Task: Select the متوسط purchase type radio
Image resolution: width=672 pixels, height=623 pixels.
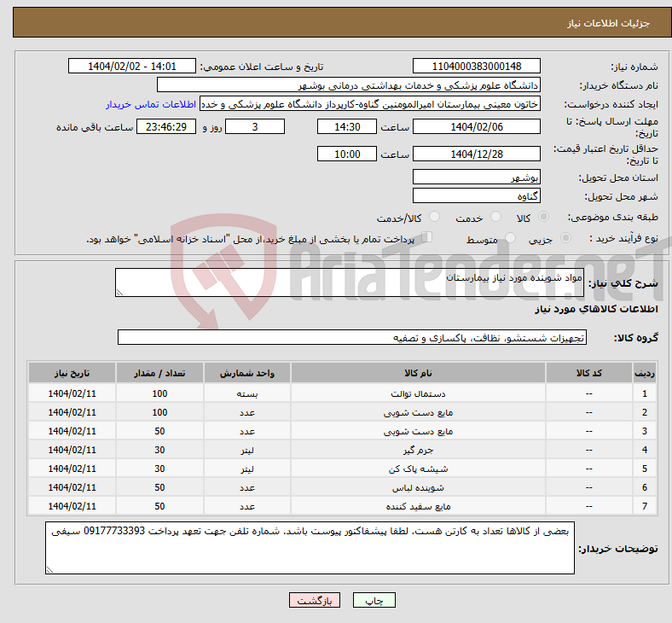Action: 510,237
